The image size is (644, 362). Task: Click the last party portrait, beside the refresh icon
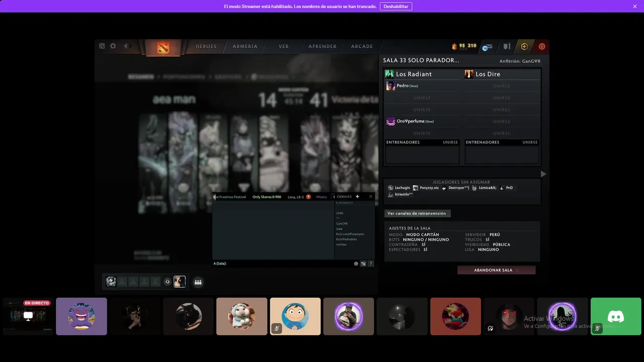pos(180,282)
